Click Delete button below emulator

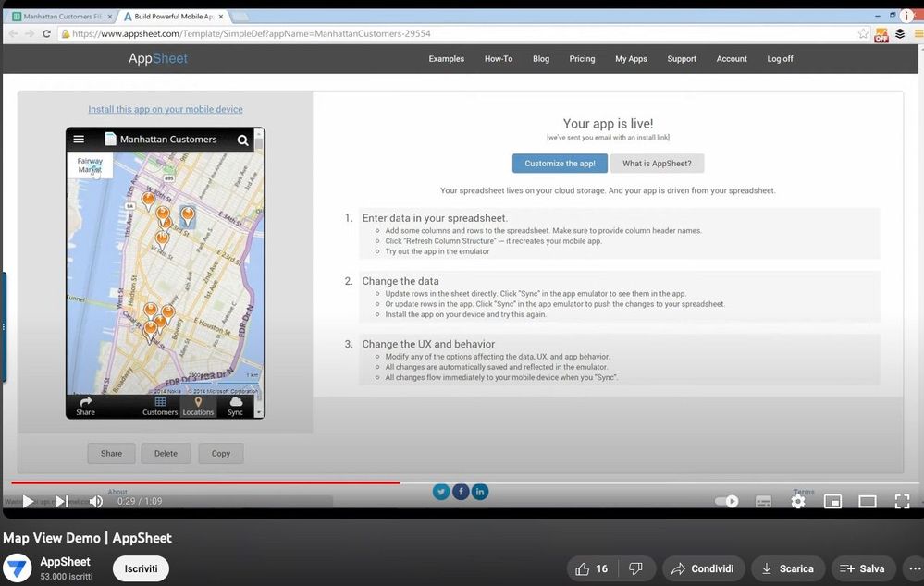(166, 454)
